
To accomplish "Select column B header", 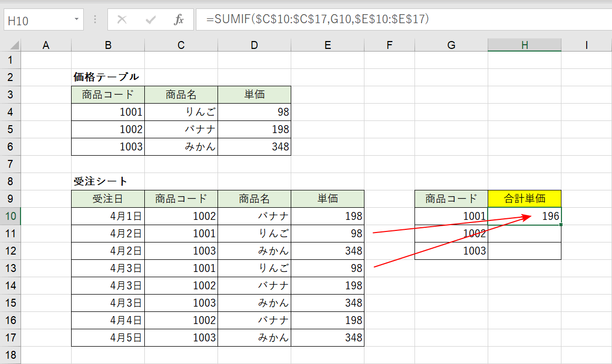I will tap(107, 45).
